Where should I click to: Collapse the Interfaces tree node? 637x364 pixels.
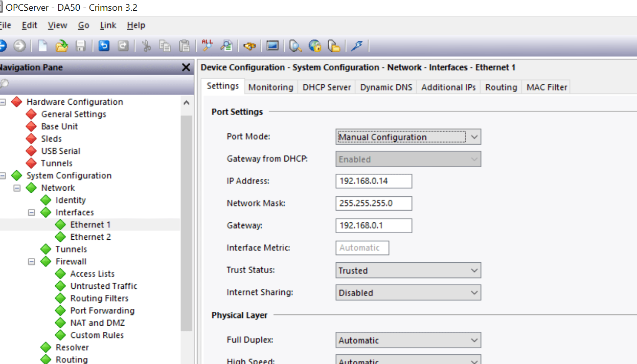click(32, 212)
